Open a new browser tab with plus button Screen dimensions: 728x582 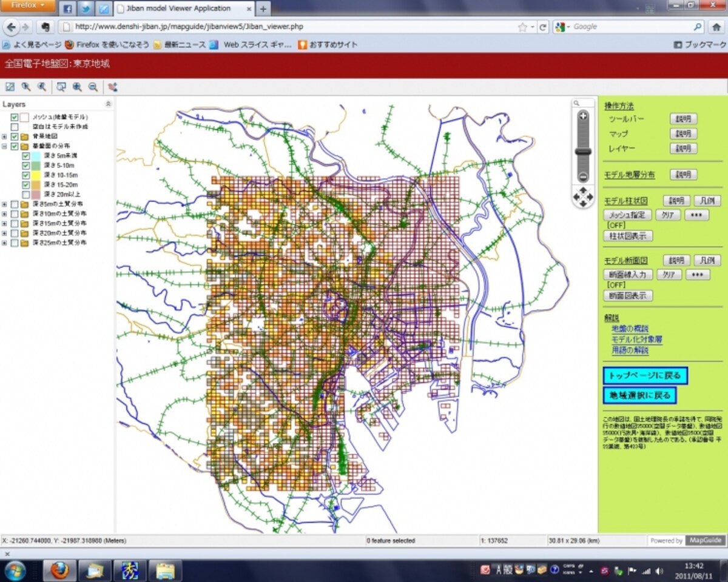[x=263, y=8]
